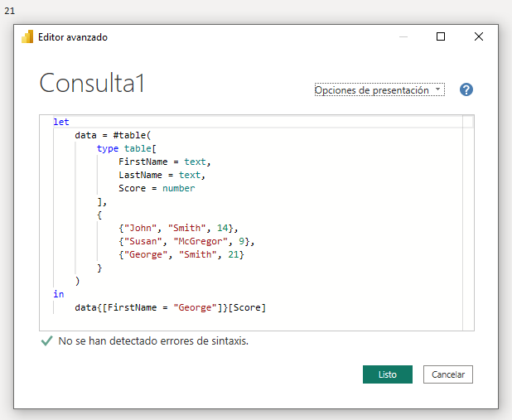The image size is (512, 420).
Task: Place cursor on the 'let' keyword
Action: click(x=61, y=122)
